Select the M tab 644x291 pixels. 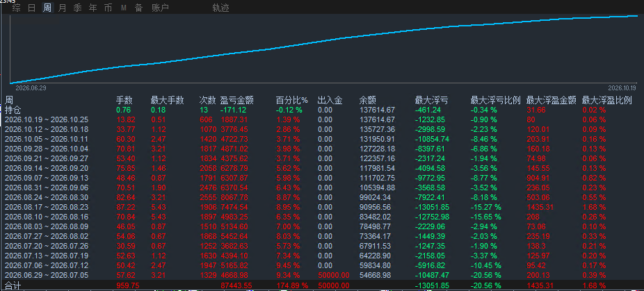click(124, 8)
